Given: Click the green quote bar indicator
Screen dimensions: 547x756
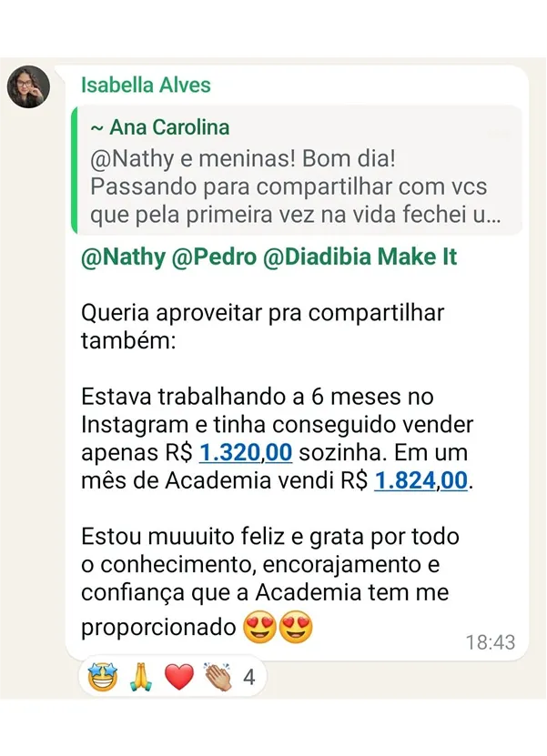Looking at the screenshot, I should (x=71, y=169).
